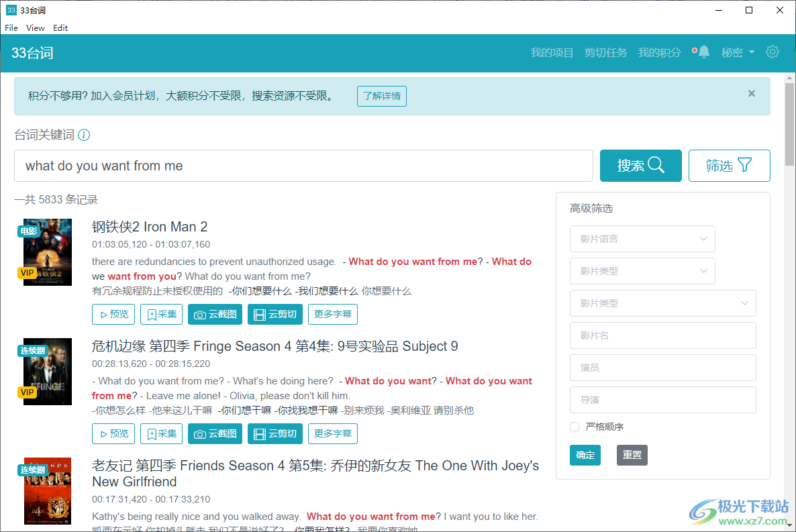
Task: Open the View menu
Action: (x=35, y=28)
